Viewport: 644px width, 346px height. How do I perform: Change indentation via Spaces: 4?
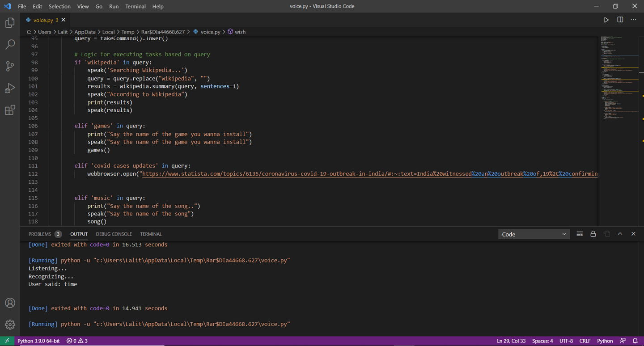pyautogui.click(x=542, y=341)
